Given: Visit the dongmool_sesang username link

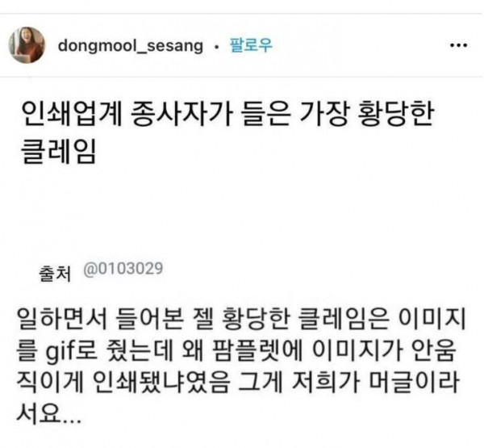Looking at the screenshot, I should 131,46.
